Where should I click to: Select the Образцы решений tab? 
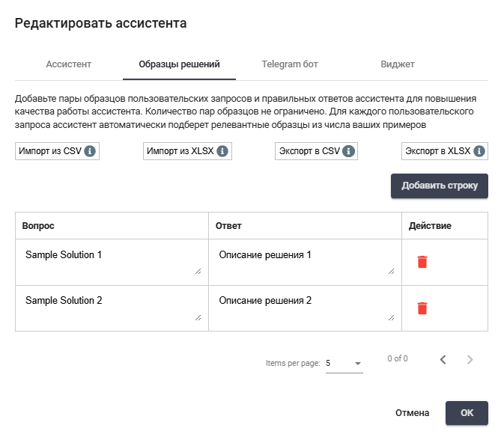(179, 64)
